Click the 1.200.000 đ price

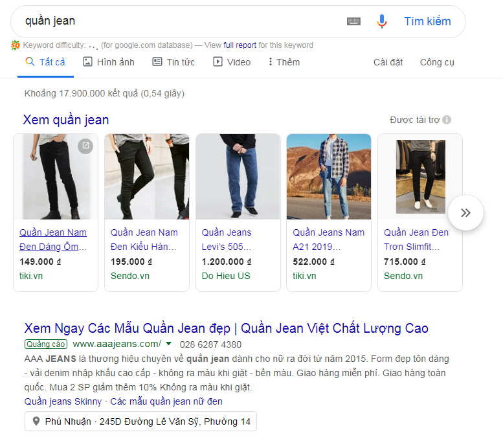pyautogui.click(x=227, y=262)
